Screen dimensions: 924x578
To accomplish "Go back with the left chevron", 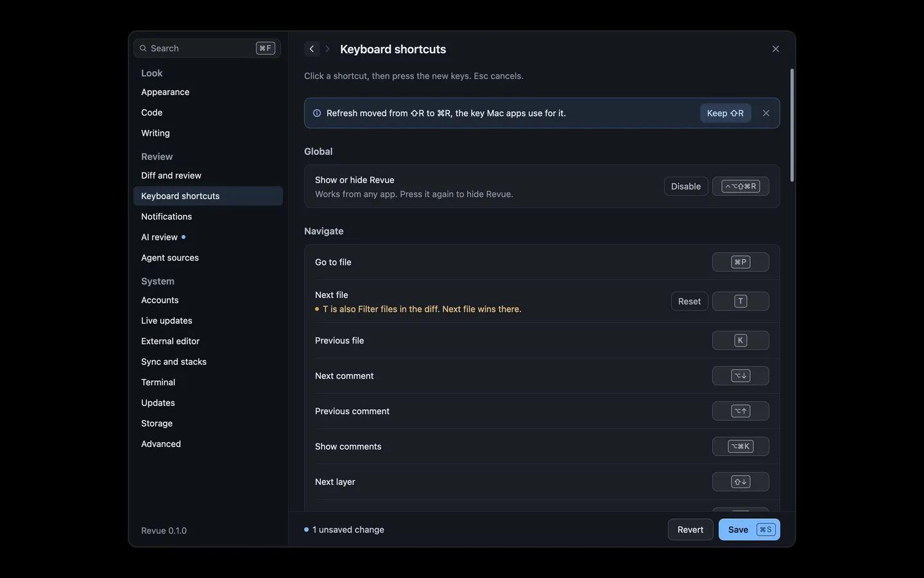I will (x=312, y=49).
